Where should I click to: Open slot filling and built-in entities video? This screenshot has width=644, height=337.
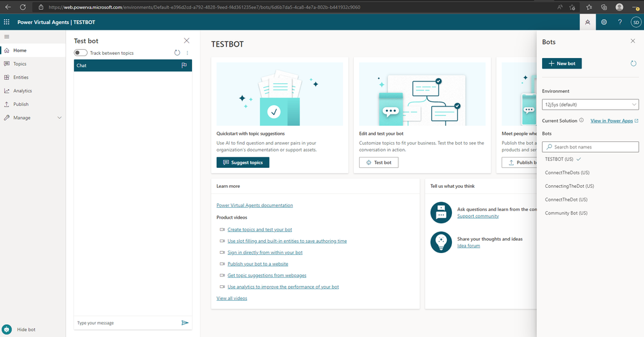pyautogui.click(x=287, y=241)
